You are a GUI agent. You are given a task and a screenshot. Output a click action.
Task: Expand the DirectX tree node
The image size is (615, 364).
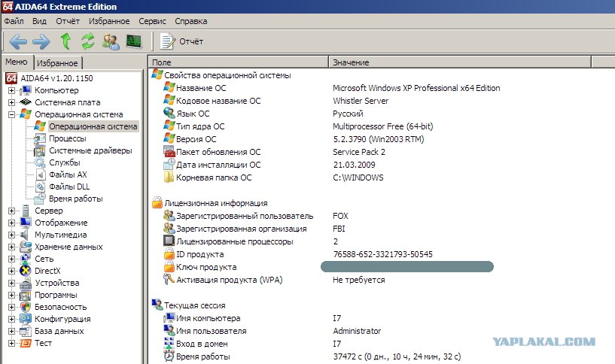point(12,271)
